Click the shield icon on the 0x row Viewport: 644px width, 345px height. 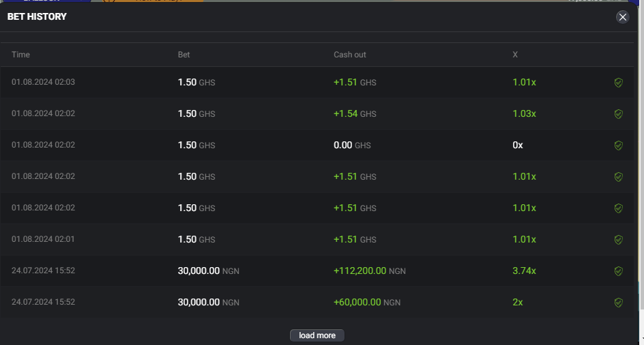coord(618,146)
